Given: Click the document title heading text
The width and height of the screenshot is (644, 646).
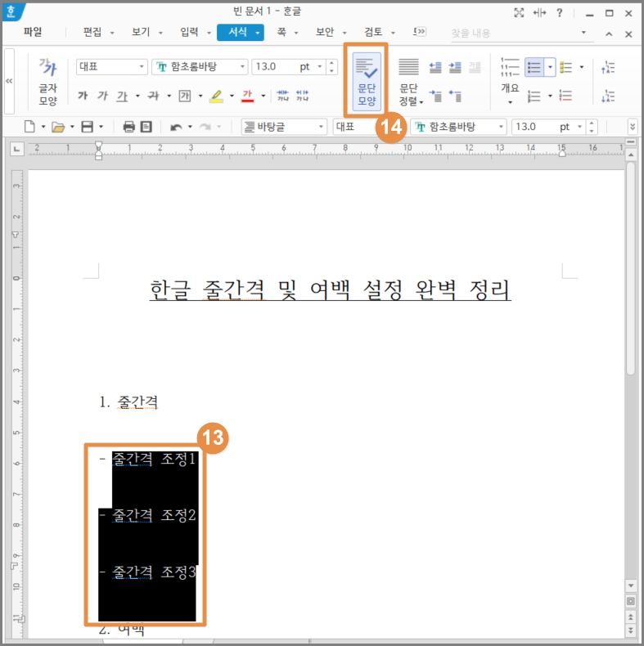Looking at the screenshot, I should point(331,290).
